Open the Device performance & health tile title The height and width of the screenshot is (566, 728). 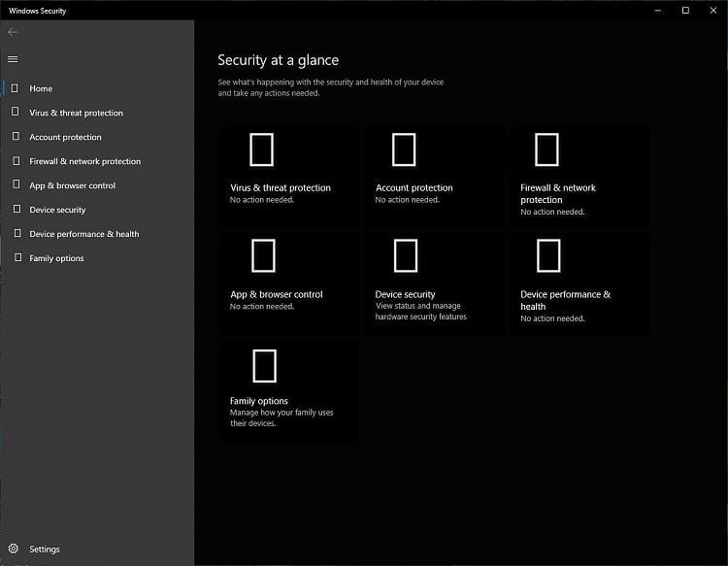pos(566,300)
